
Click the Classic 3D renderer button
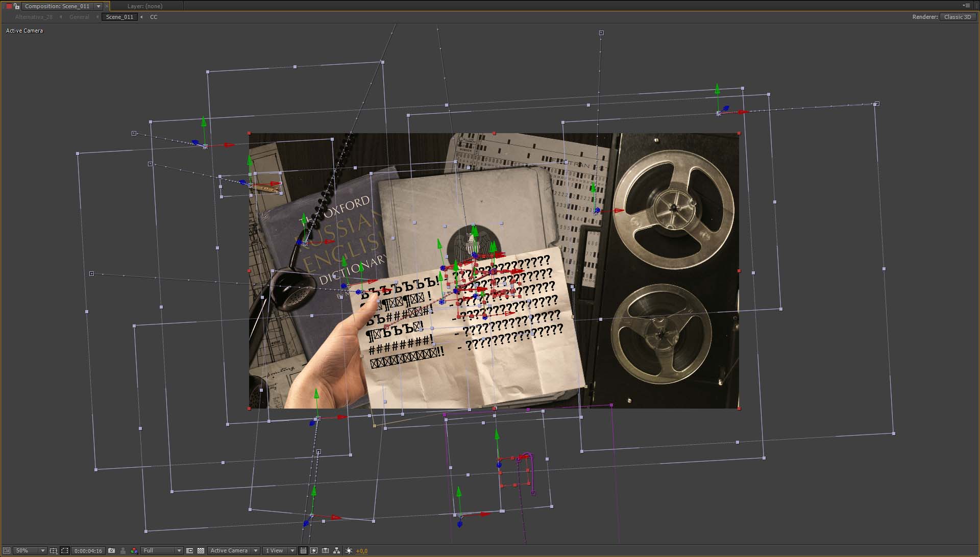pyautogui.click(x=958, y=17)
